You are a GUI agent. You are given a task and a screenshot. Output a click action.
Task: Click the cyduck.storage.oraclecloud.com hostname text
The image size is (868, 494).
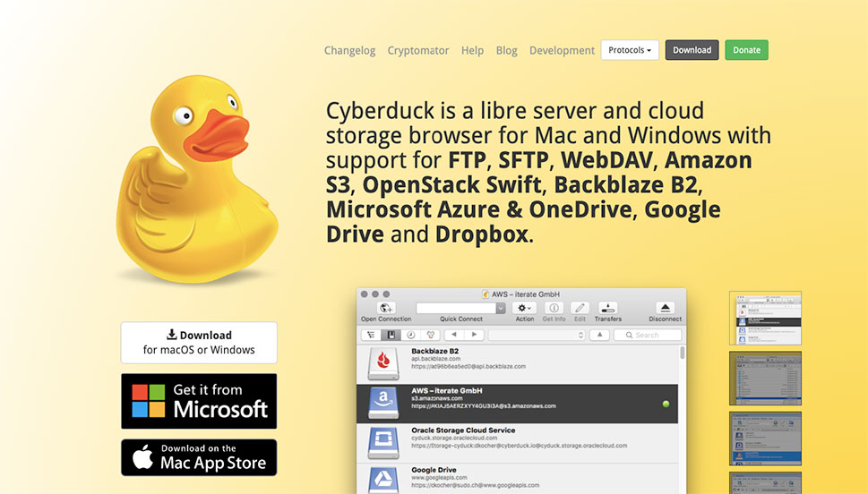[454, 438]
